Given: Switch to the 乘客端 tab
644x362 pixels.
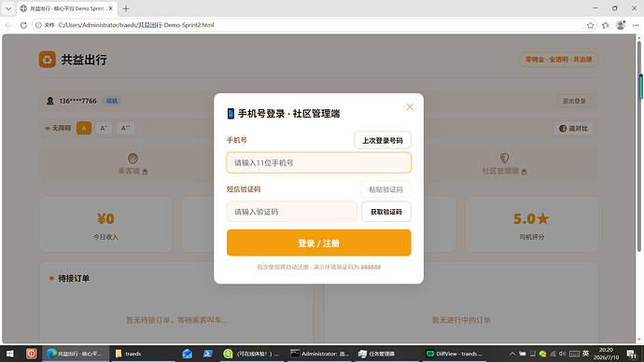Looking at the screenshot, I should coord(133,164).
